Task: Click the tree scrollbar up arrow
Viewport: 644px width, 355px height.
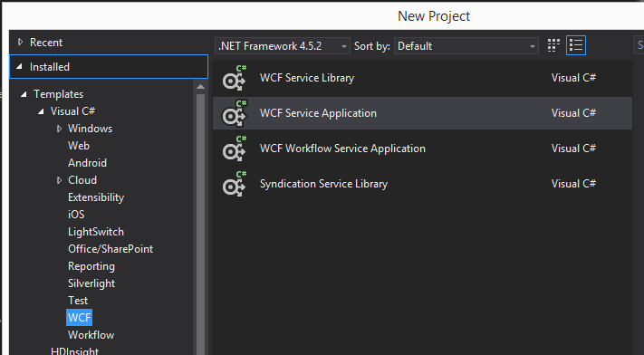Action: tap(200, 87)
